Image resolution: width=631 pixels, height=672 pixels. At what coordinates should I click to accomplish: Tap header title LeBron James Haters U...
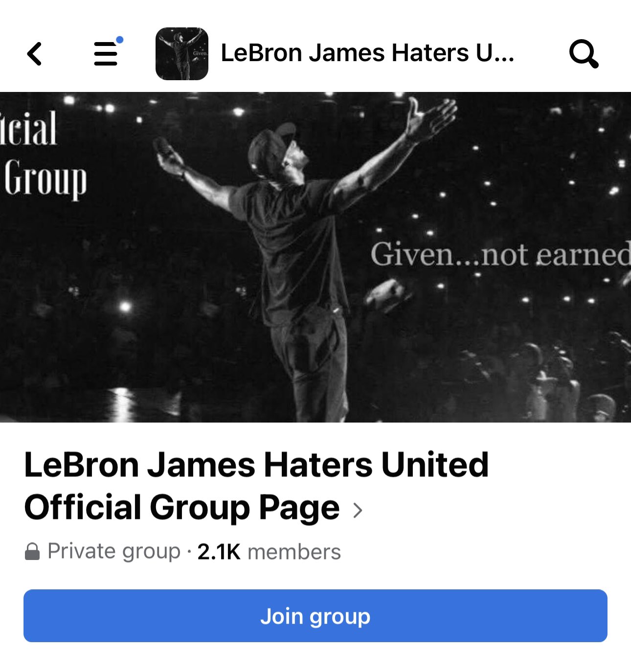(x=368, y=53)
